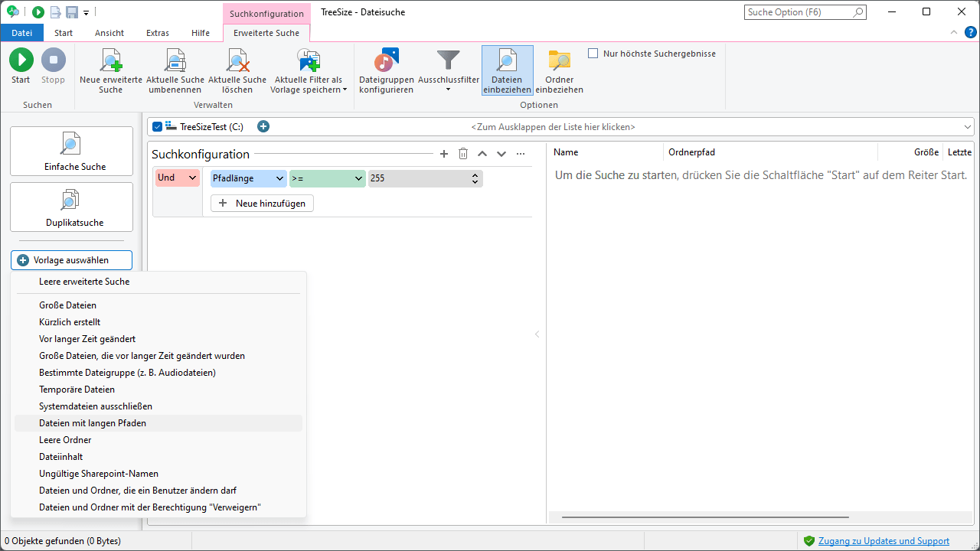Switch to the Ansicht ribbon tab
This screenshot has height=551, width=980.
tap(109, 33)
